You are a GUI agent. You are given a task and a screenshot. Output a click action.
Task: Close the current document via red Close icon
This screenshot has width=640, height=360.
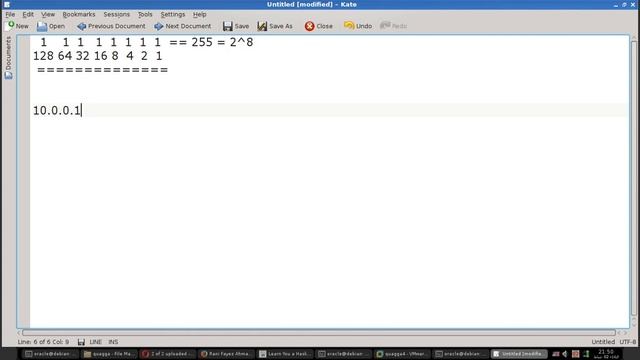pos(319,26)
